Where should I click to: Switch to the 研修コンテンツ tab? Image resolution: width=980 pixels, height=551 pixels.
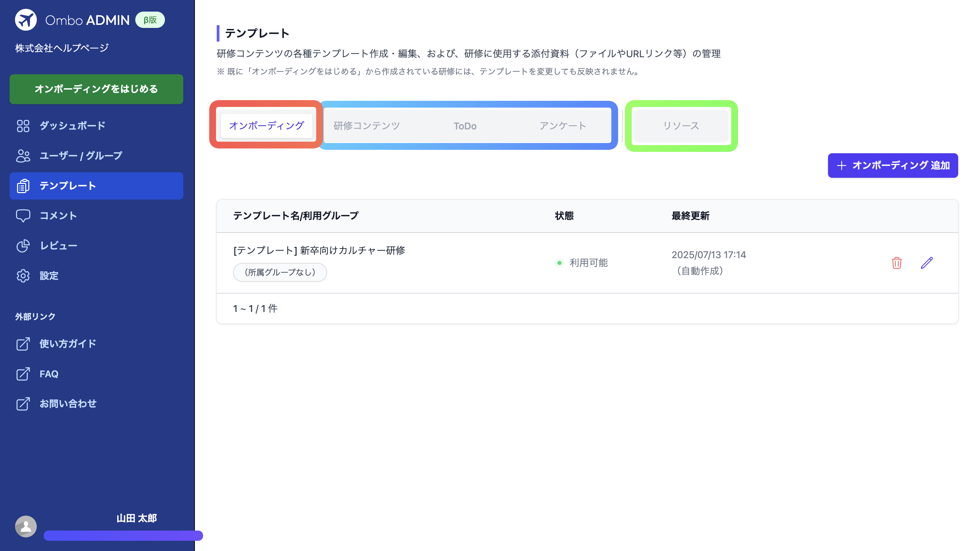coord(367,126)
